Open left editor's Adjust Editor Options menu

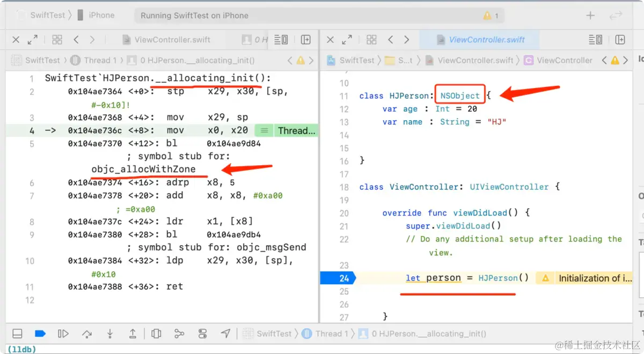(x=281, y=40)
